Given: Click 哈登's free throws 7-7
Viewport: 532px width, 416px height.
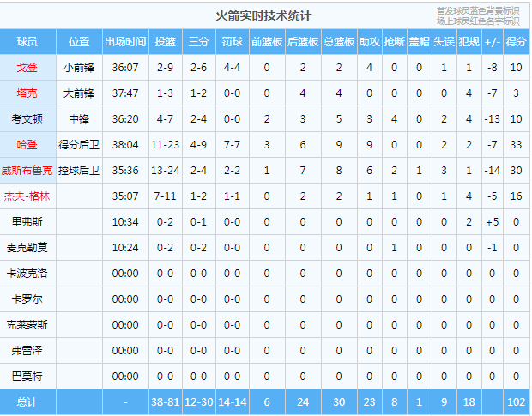Looking at the screenshot, I should 232,145.
